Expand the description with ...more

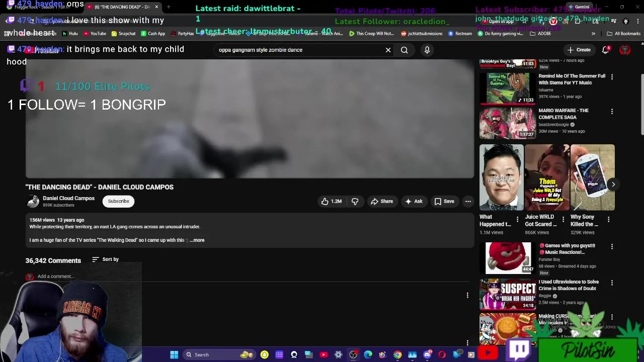click(197, 240)
